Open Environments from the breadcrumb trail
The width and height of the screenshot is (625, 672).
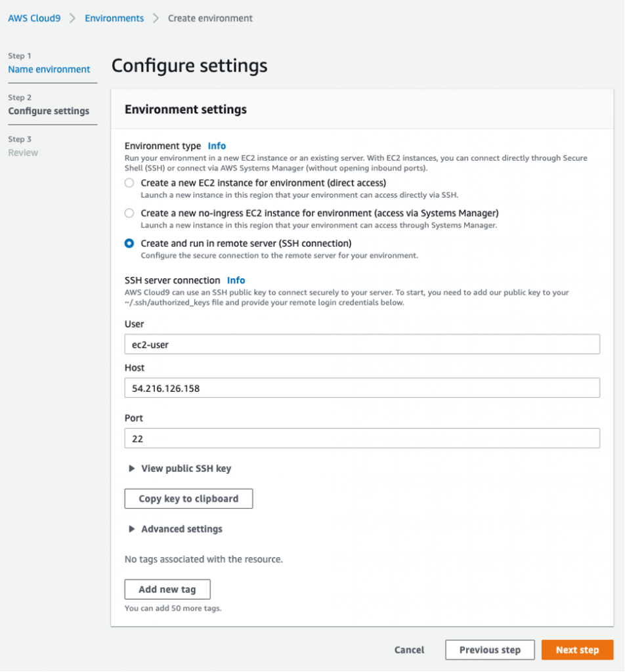pyautogui.click(x=114, y=18)
